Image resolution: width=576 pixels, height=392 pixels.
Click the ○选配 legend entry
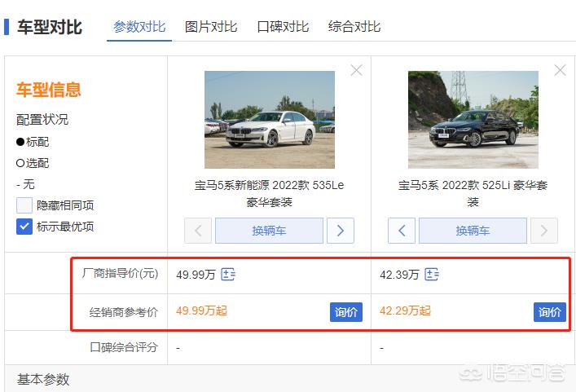click(x=33, y=163)
